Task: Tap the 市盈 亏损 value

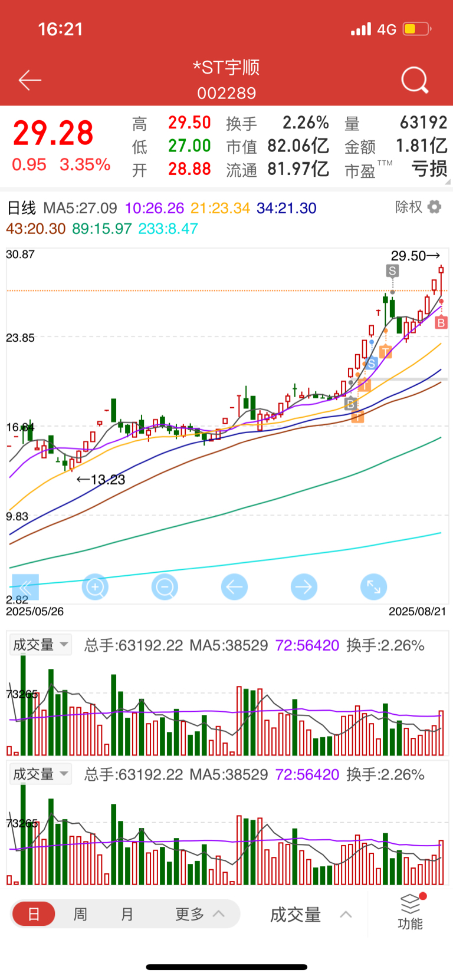Action: 429,169
